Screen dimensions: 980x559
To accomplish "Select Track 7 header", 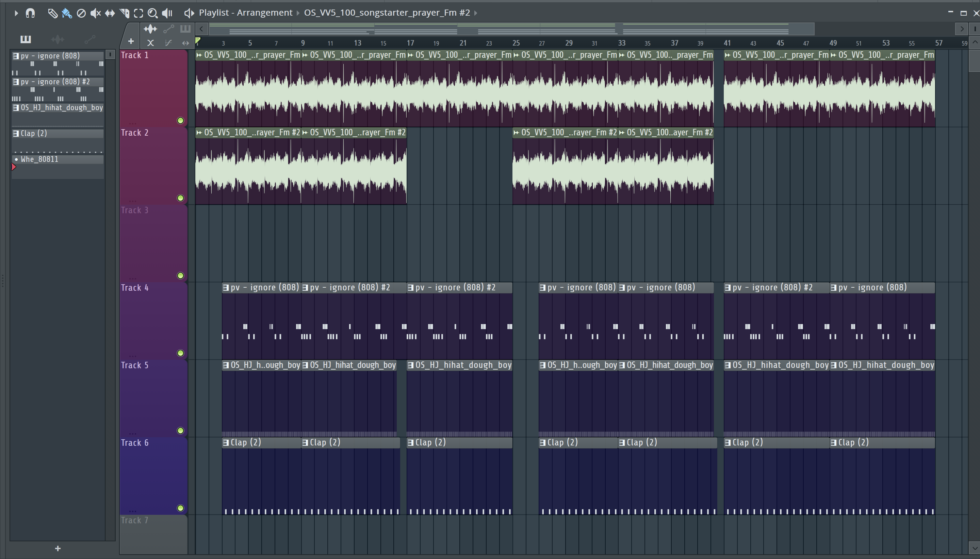I will (x=153, y=535).
